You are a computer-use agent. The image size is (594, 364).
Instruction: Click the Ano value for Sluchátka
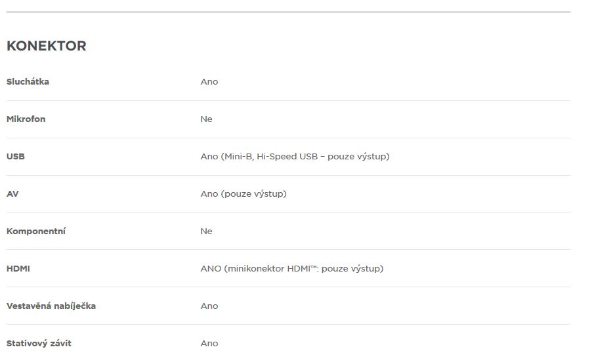(x=209, y=82)
